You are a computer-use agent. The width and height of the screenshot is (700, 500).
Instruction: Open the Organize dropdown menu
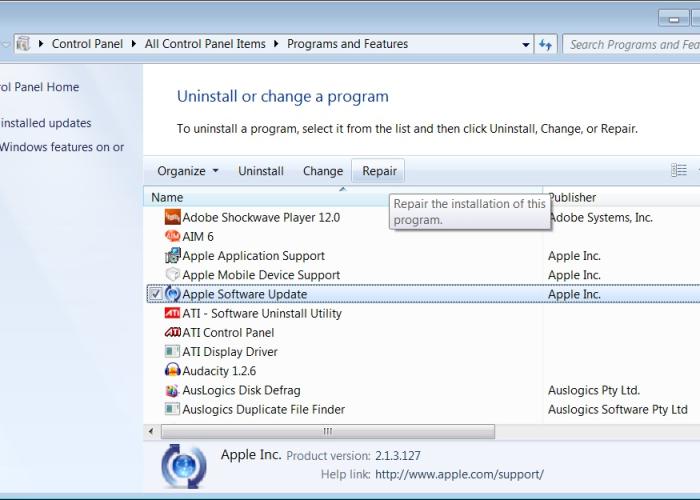(x=188, y=171)
